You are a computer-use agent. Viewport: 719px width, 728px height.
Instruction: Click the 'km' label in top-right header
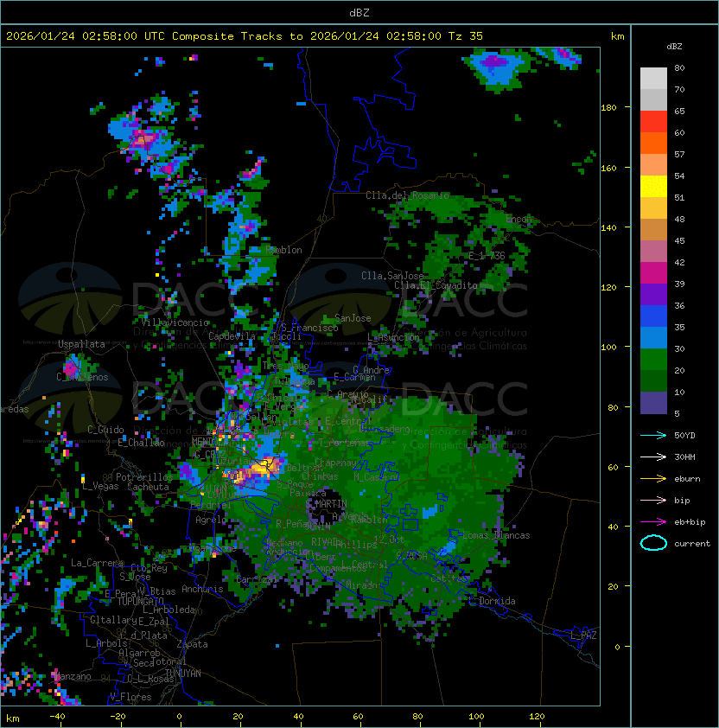pos(617,36)
